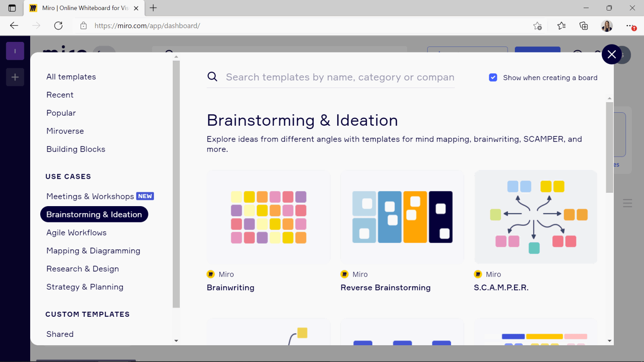The image size is (644, 362).
Task: Click the vertical scrollbar of the templates list
Action: (609, 147)
